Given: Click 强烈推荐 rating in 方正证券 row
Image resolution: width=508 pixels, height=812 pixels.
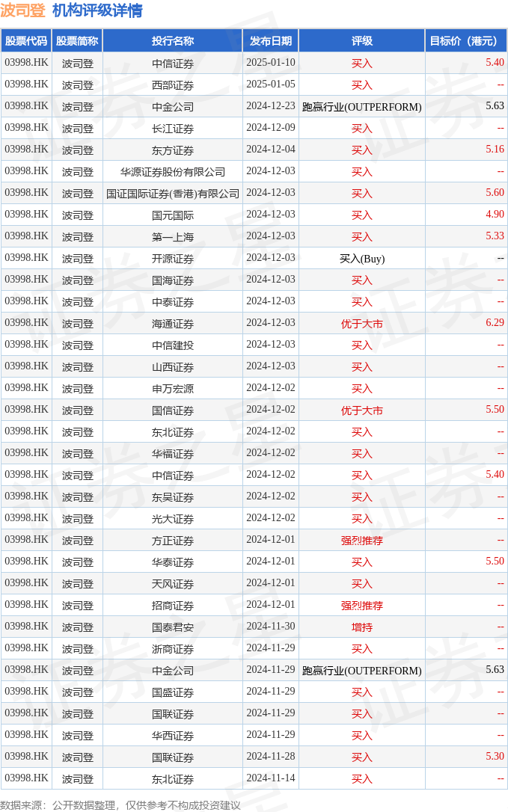Looking at the screenshot, I should [x=362, y=541].
